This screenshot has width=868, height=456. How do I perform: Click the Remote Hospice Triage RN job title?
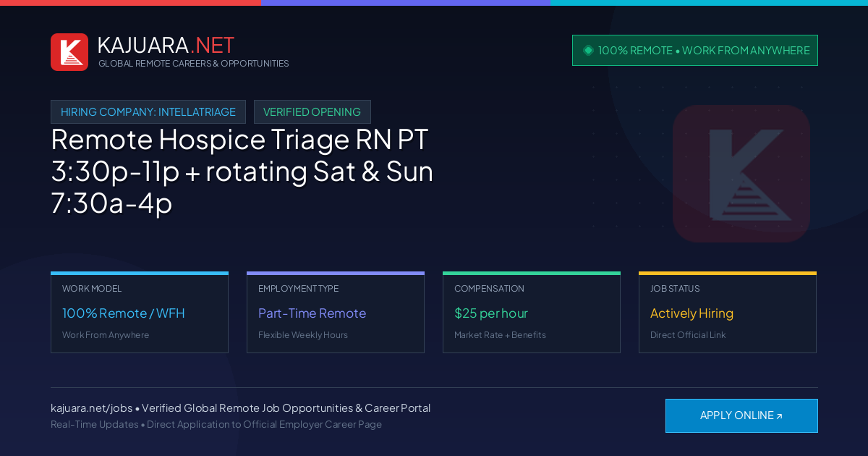click(x=242, y=172)
